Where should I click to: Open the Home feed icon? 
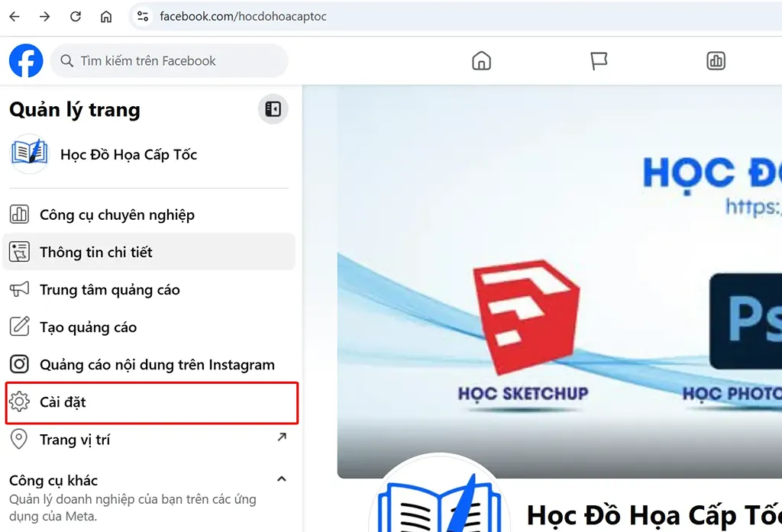coord(481,61)
